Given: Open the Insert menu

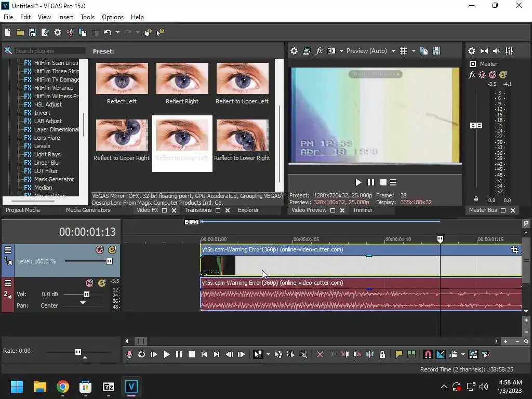Looking at the screenshot, I should point(65,17).
